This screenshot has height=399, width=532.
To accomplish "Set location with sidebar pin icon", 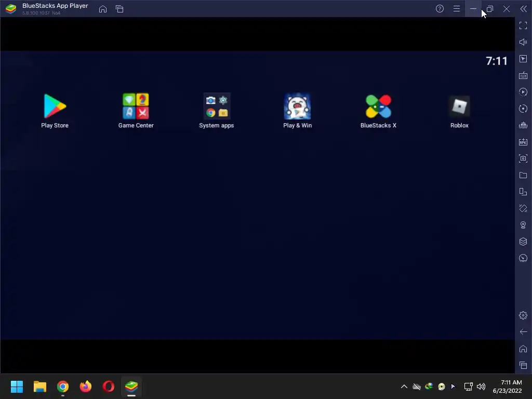I will (x=523, y=225).
